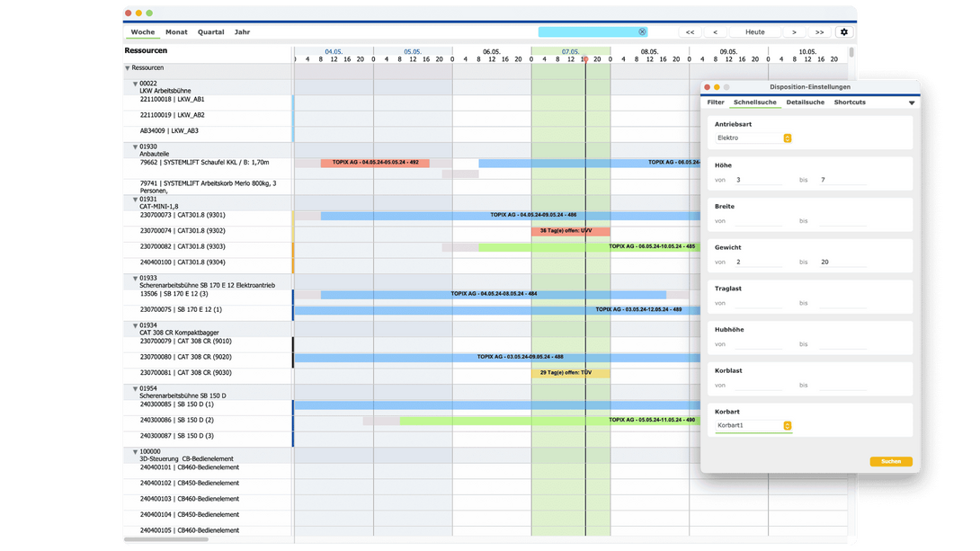Open the Filter tab in Disposition-Einstellungen

pos(715,102)
